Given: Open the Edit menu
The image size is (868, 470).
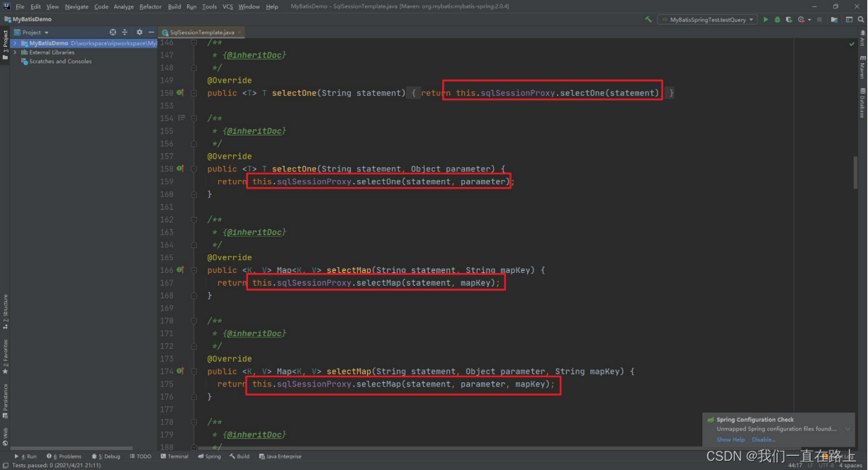Looking at the screenshot, I should click(35, 6).
